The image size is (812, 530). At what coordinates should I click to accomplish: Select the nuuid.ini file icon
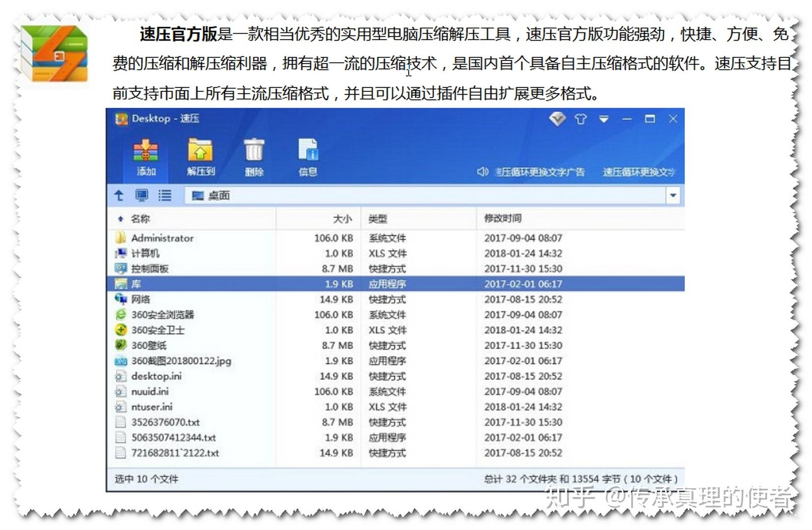coord(120,391)
